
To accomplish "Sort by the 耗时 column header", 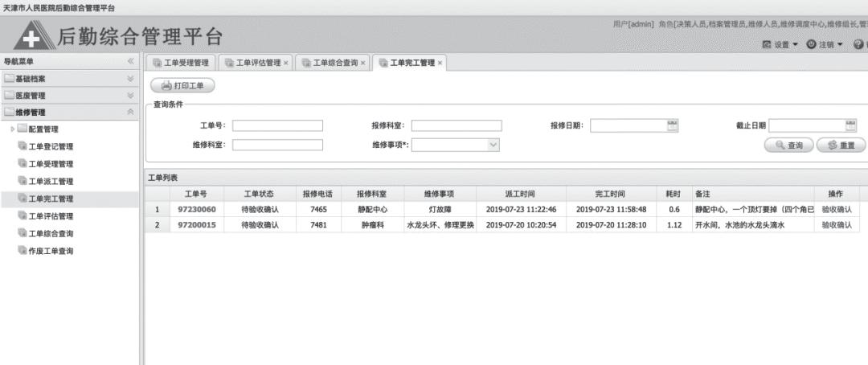I will click(674, 195).
